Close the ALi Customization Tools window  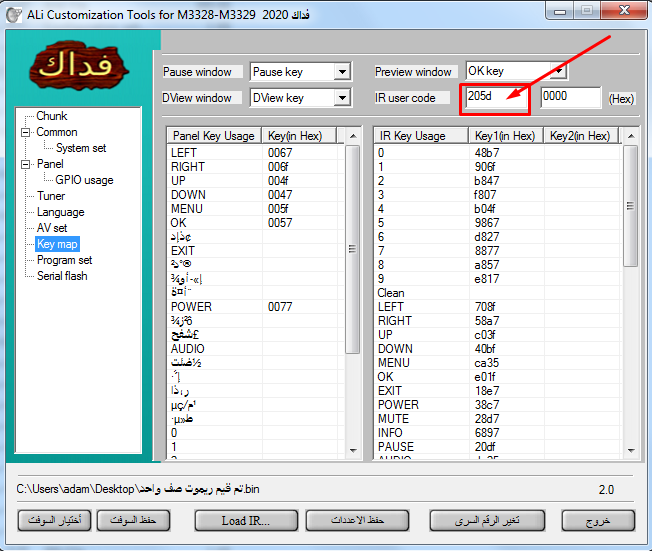pyautogui.click(x=624, y=11)
